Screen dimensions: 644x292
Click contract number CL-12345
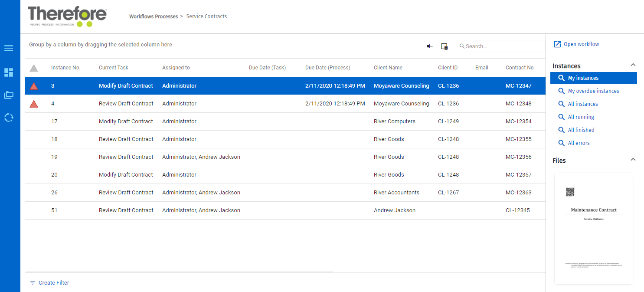tap(518, 210)
